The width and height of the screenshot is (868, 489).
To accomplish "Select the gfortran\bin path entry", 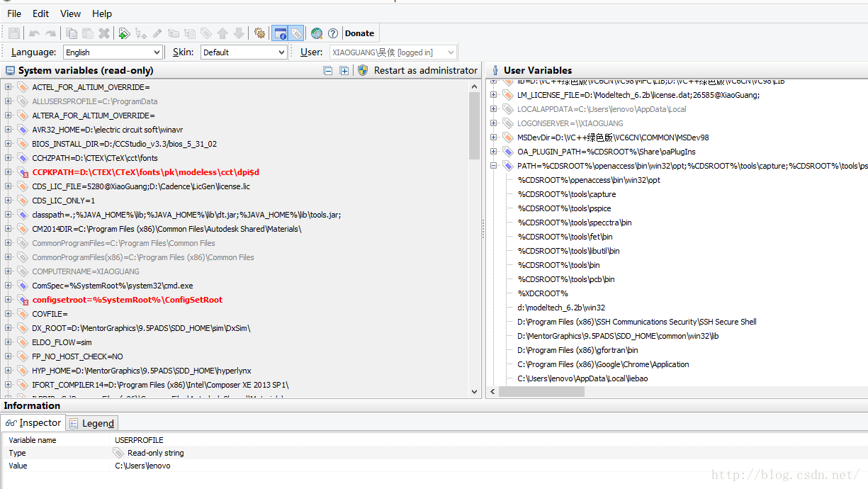I will (577, 350).
